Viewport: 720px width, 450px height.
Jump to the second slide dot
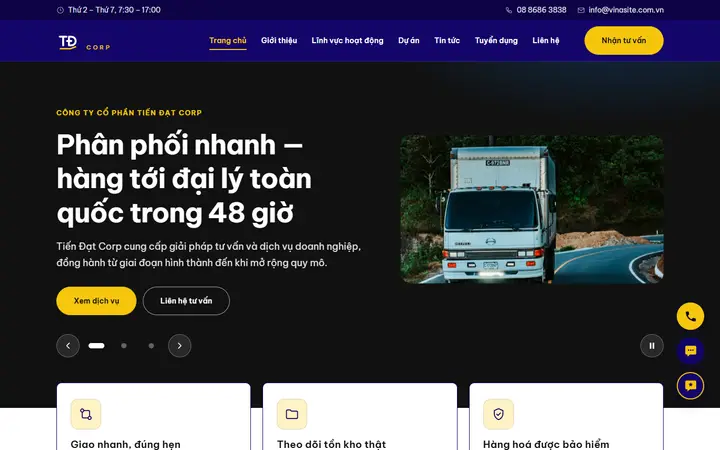click(x=124, y=346)
